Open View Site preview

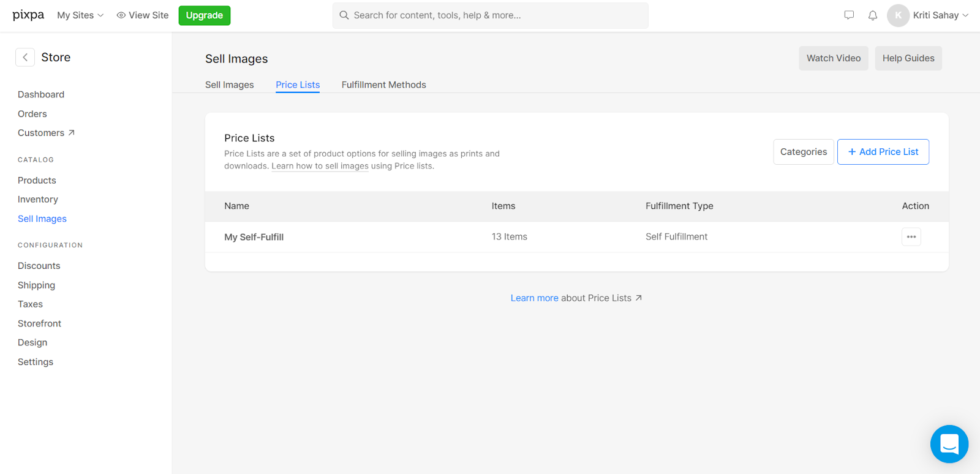143,15
